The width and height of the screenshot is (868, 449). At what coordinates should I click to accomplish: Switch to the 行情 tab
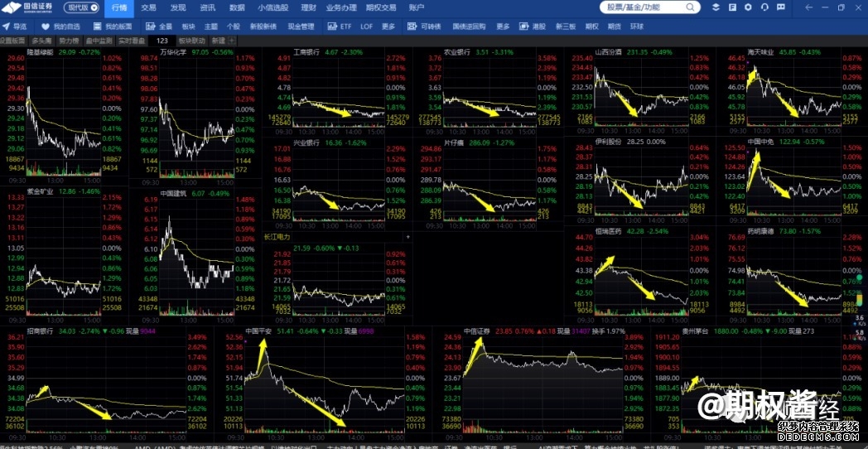point(119,7)
